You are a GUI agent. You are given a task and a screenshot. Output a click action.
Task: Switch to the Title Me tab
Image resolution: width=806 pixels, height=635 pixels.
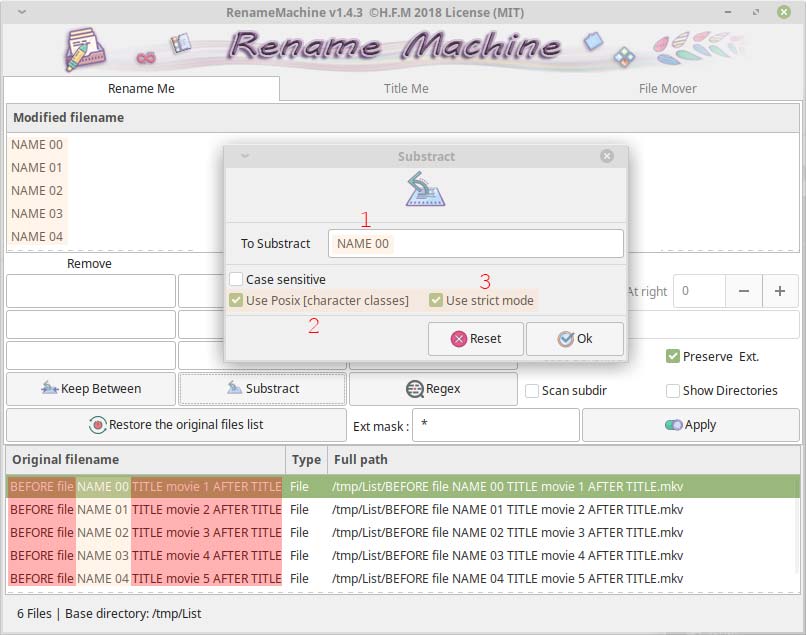[x=406, y=88]
